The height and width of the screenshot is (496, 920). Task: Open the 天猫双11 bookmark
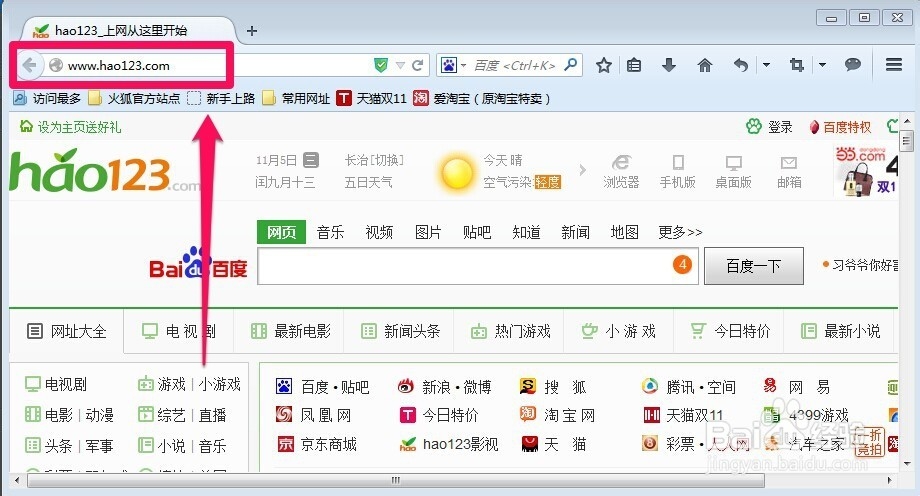pyautogui.click(x=371, y=98)
